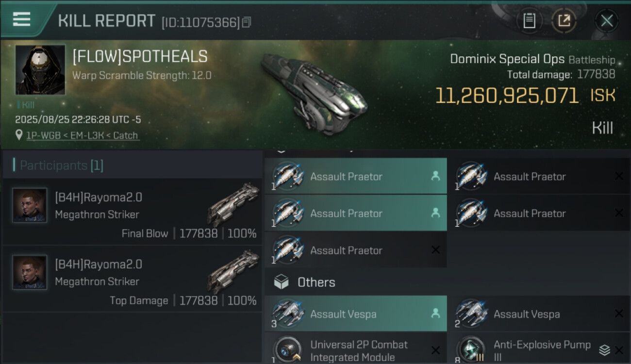Toggle the X marker on the third-row Assault Praetor
The image size is (631, 364).
pyautogui.click(x=435, y=250)
